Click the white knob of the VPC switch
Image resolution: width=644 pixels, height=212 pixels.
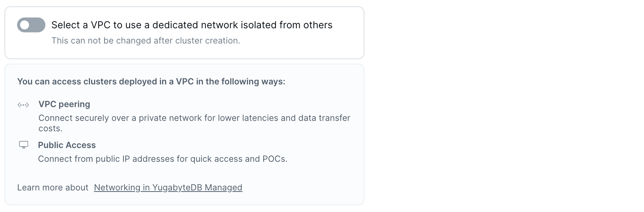25,25
